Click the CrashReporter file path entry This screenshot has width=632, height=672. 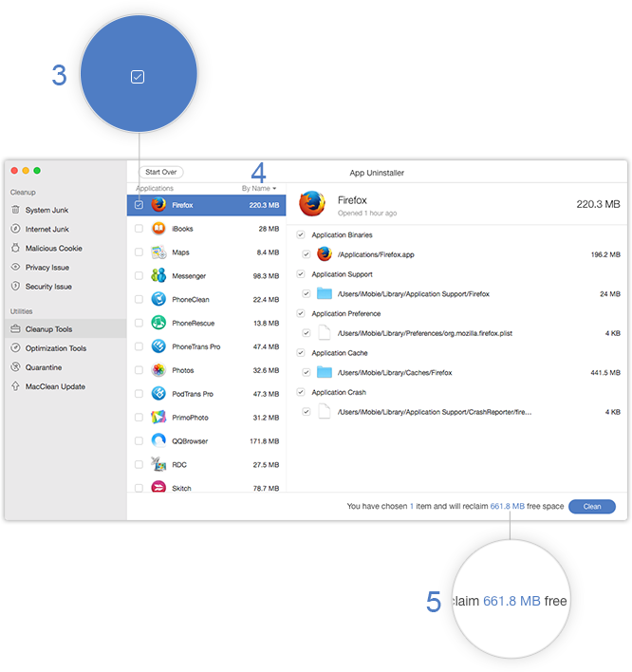(435, 412)
